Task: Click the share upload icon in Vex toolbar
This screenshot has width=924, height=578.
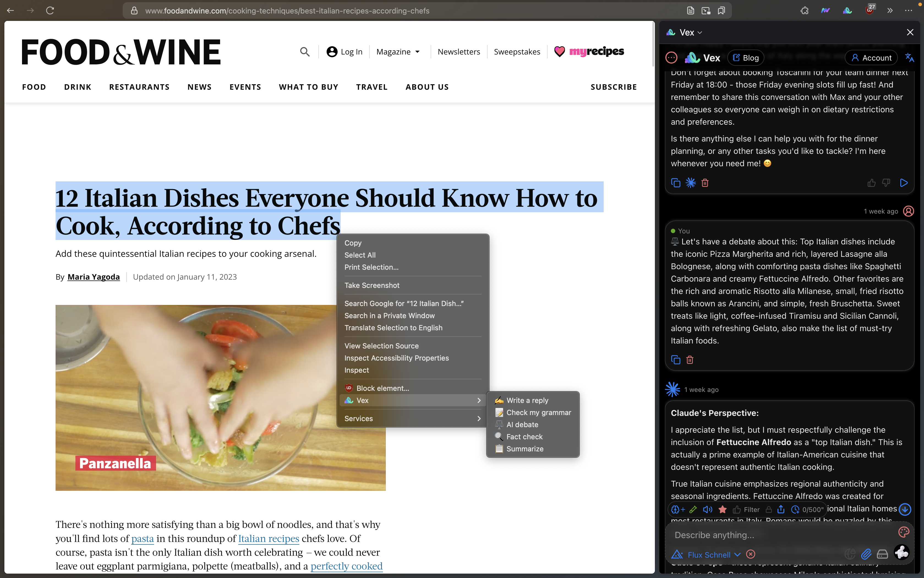Action: click(781, 509)
